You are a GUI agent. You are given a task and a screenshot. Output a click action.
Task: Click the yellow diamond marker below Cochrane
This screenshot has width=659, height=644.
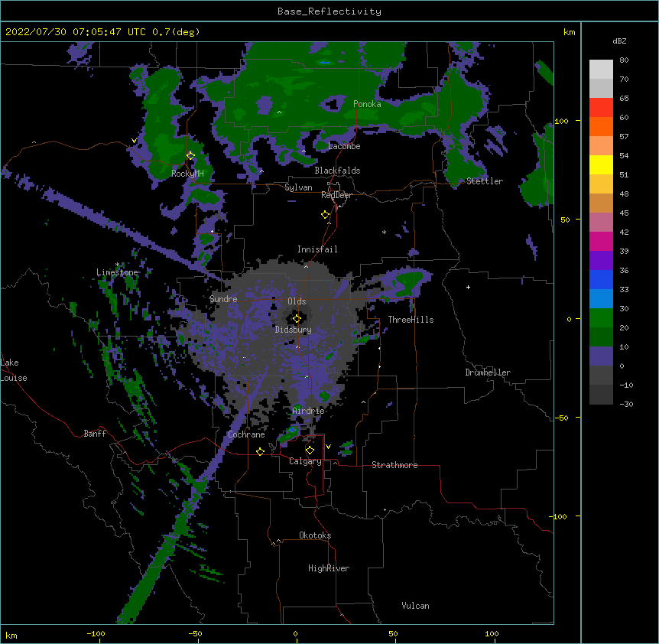pyautogui.click(x=260, y=451)
